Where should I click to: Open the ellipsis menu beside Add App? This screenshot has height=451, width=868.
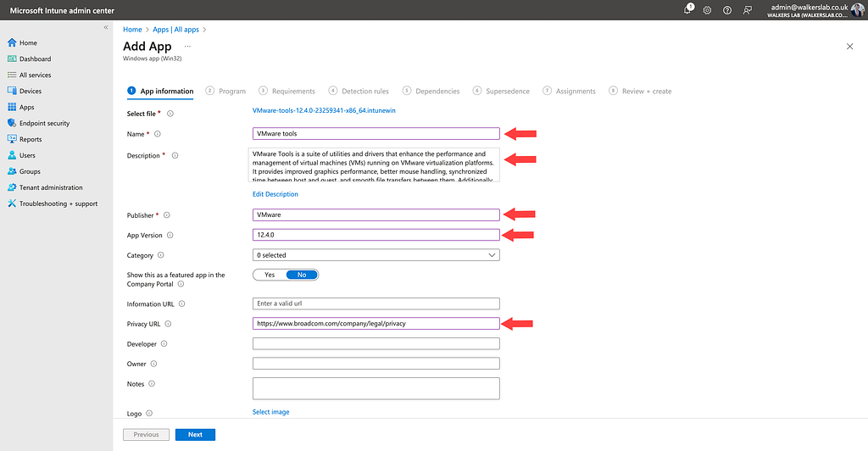[187, 47]
